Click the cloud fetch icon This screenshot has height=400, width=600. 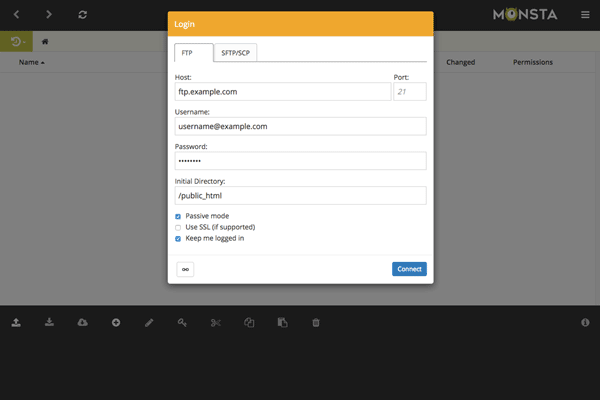coord(82,323)
